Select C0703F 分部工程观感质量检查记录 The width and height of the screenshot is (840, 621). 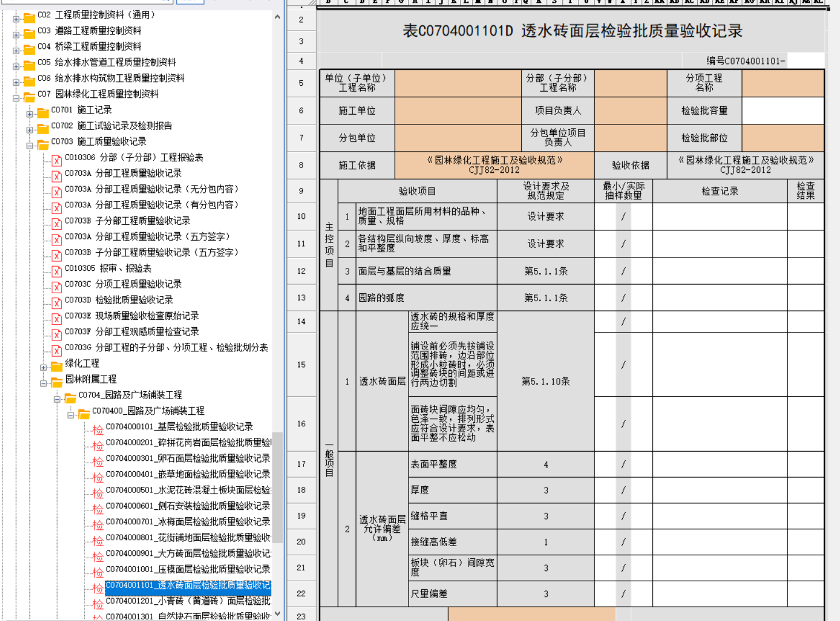tap(131, 331)
